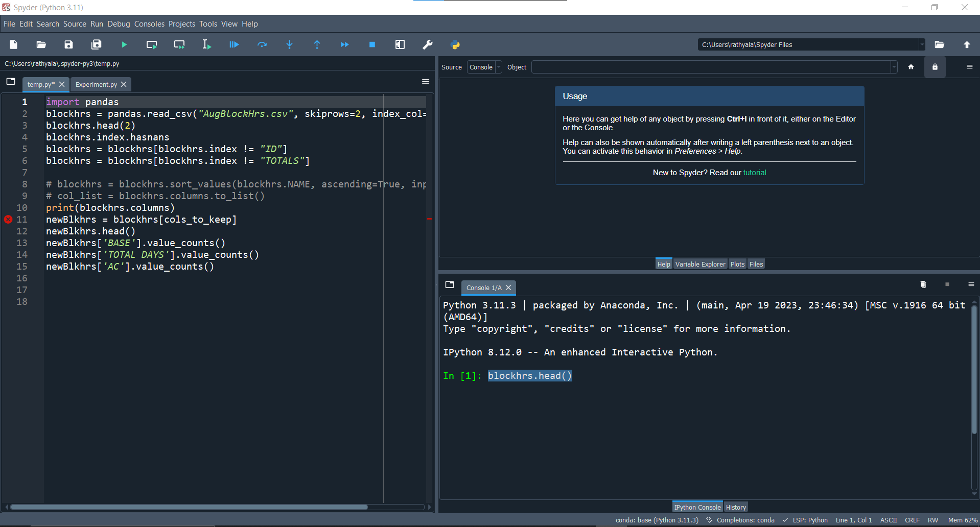Run the current file
Screen dimensions: 980x527
[x=124, y=44]
